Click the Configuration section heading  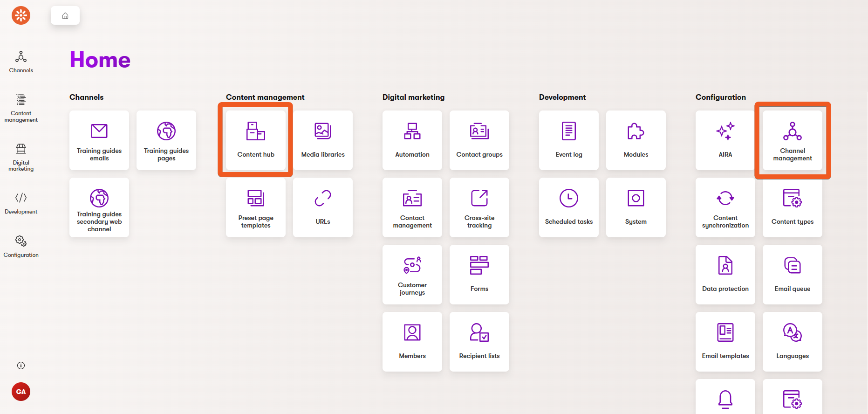pos(721,97)
